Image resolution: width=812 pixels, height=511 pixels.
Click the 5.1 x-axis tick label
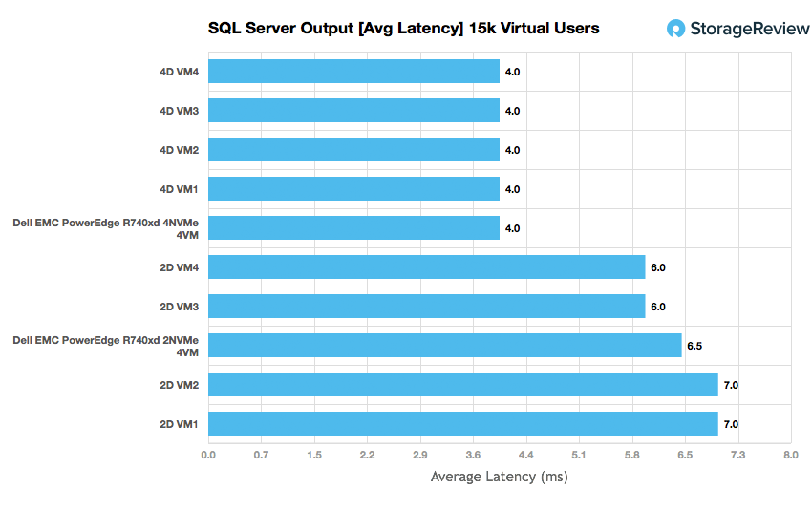click(579, 455)
